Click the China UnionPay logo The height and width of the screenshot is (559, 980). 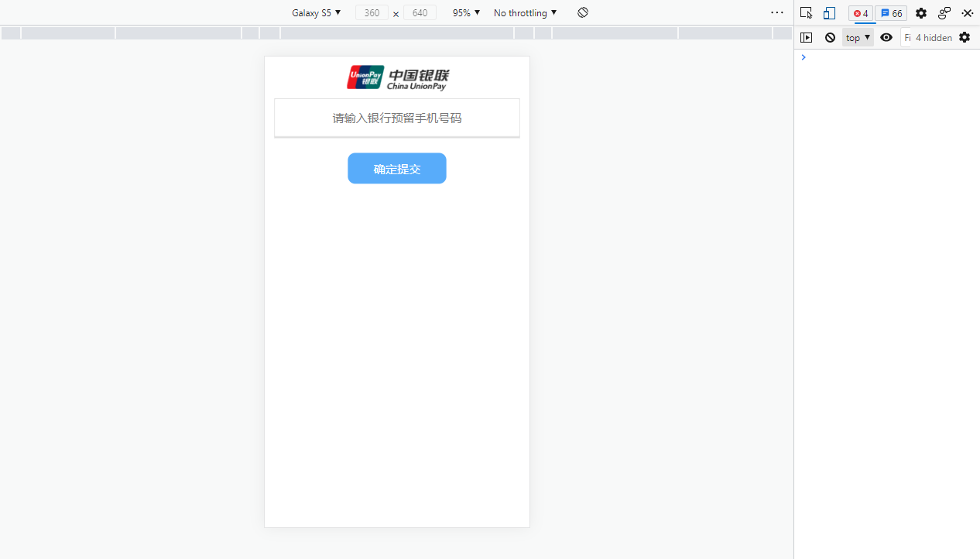coord(397,77)
